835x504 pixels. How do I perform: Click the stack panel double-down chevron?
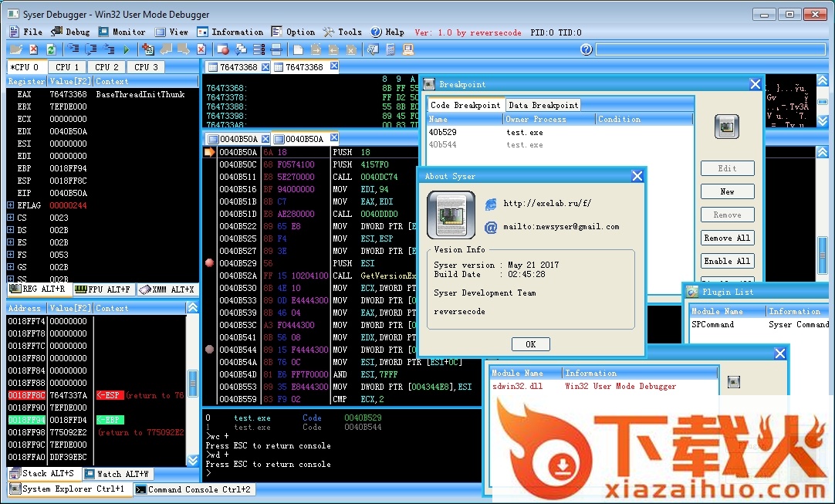[193, 460]
